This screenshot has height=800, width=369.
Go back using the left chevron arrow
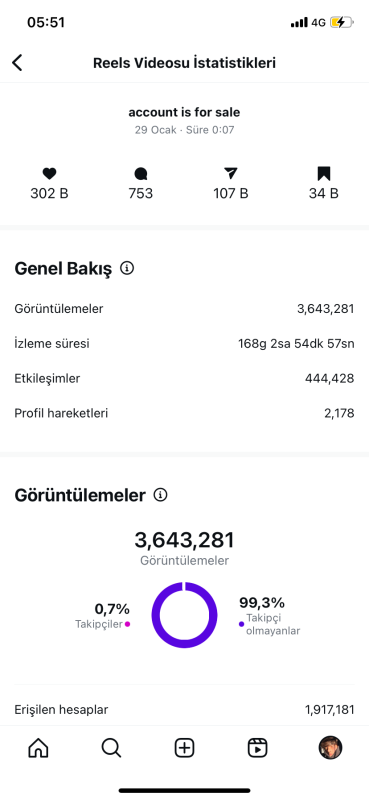tap(17, 63)
